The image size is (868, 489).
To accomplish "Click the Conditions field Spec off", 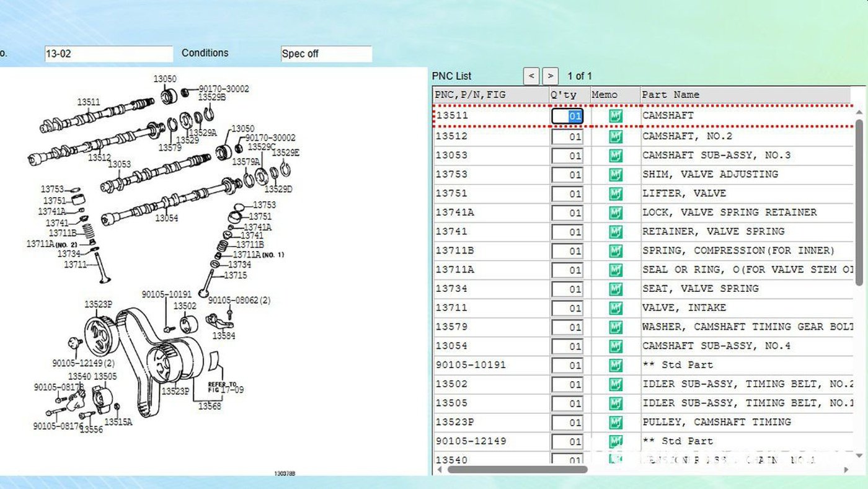I will point(326,54).
